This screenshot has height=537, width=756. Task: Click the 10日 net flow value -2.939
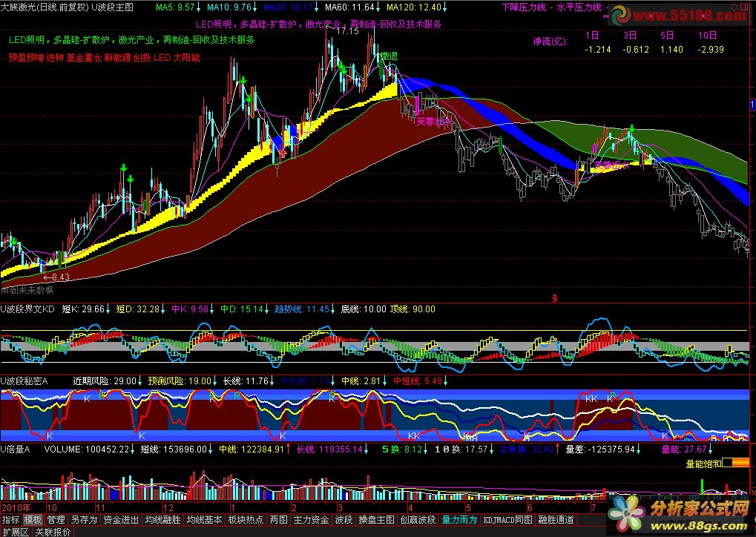710,49
